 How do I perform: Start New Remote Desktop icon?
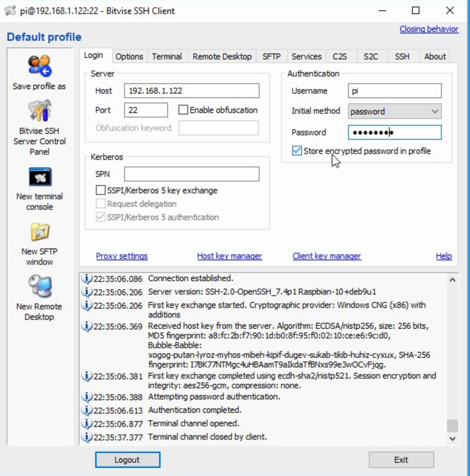click(40, 286)
